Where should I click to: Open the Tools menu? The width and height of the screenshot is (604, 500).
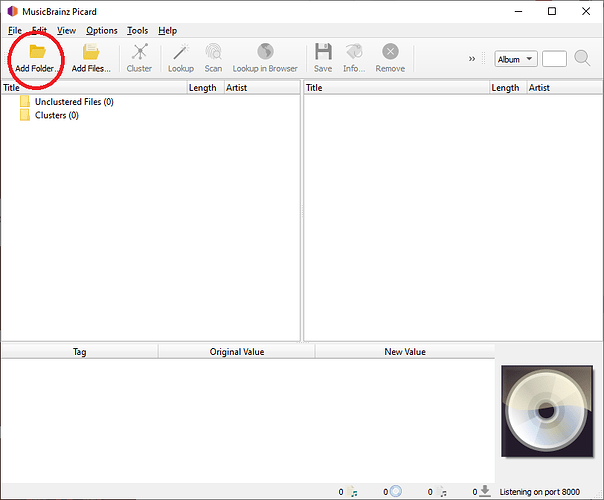click(x=138, y=30)
